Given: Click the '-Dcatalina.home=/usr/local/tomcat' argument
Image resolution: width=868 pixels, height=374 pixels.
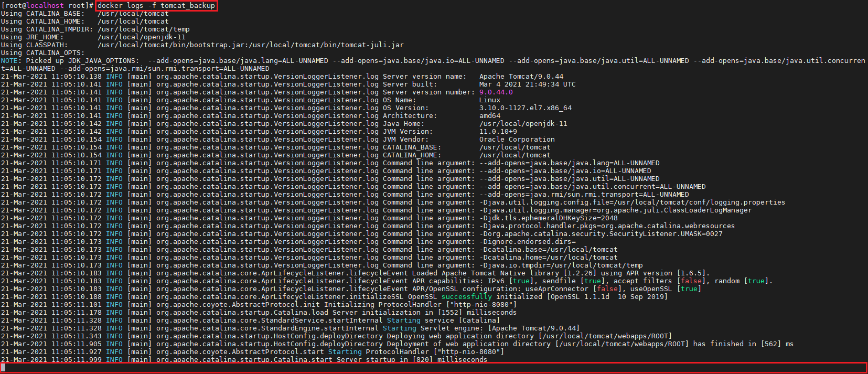Looking at the screenshot, I should [549, 257].
